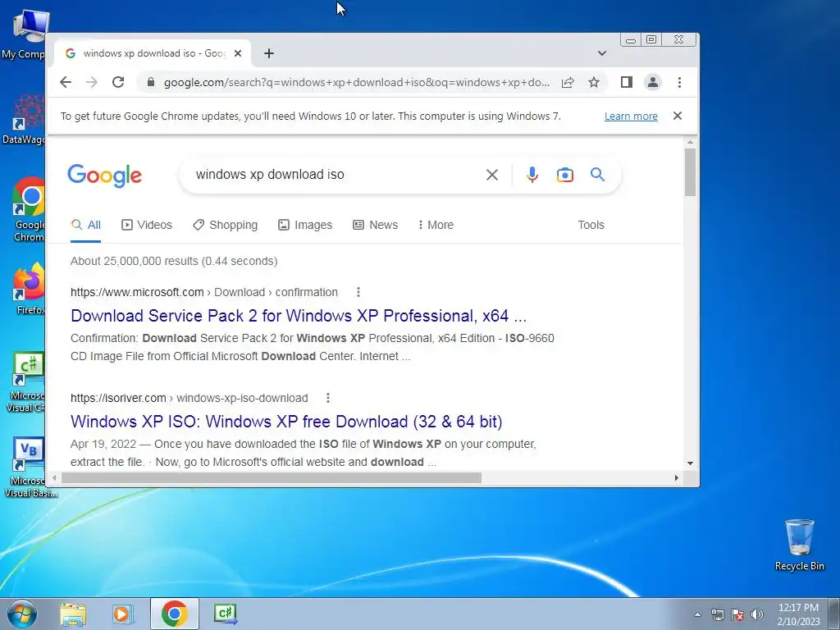This screenshot has height=630, width=840.
Task: Dismiss the Chrome updates notification bar
Action: [677, 116]
